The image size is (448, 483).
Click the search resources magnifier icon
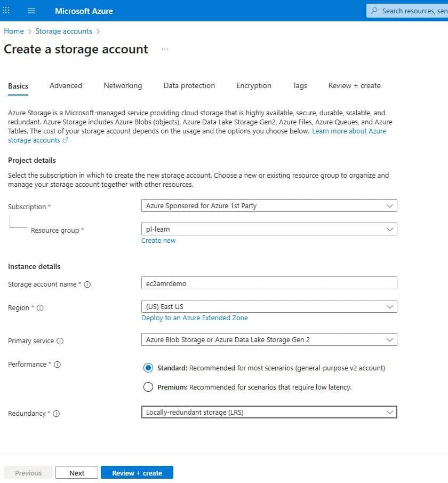pos(375,11)
